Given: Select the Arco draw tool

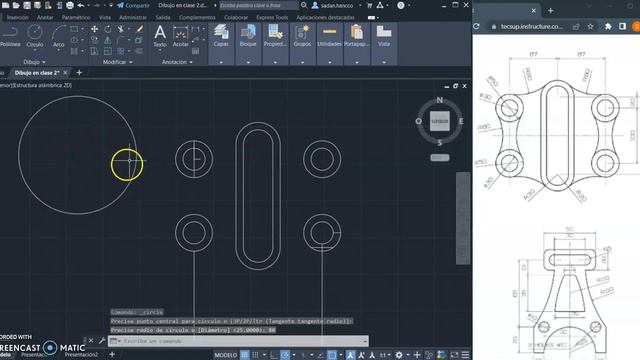Looking at the screenshot, I should pyautogui.click(x=59, y=36).
